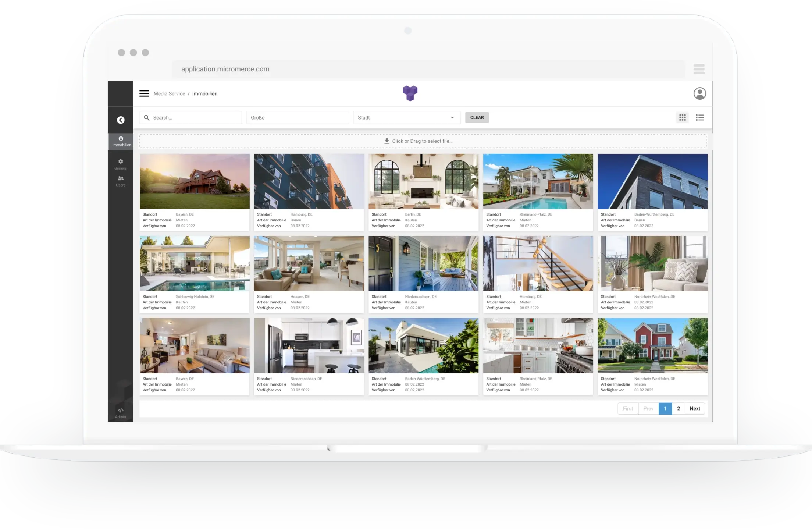
Task: Go to page 2 of results
Action: coord(679,408)
